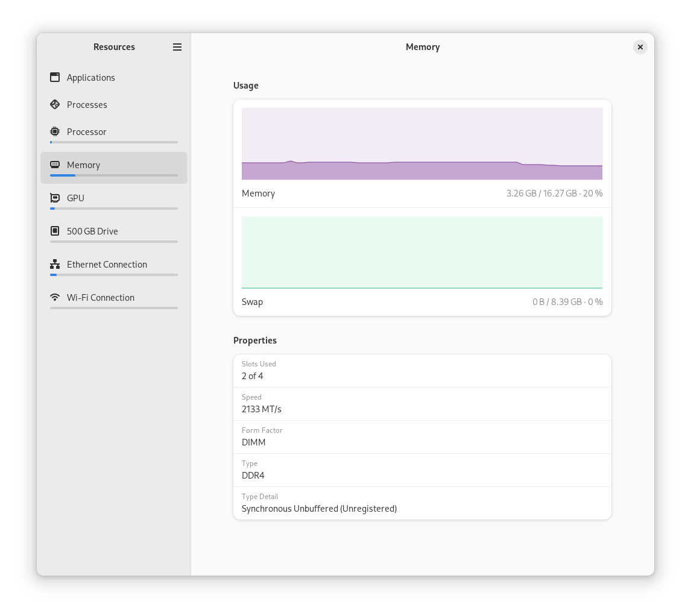Open the GPU card icon
The image size is (691, 616).
(x=55, y=198)
